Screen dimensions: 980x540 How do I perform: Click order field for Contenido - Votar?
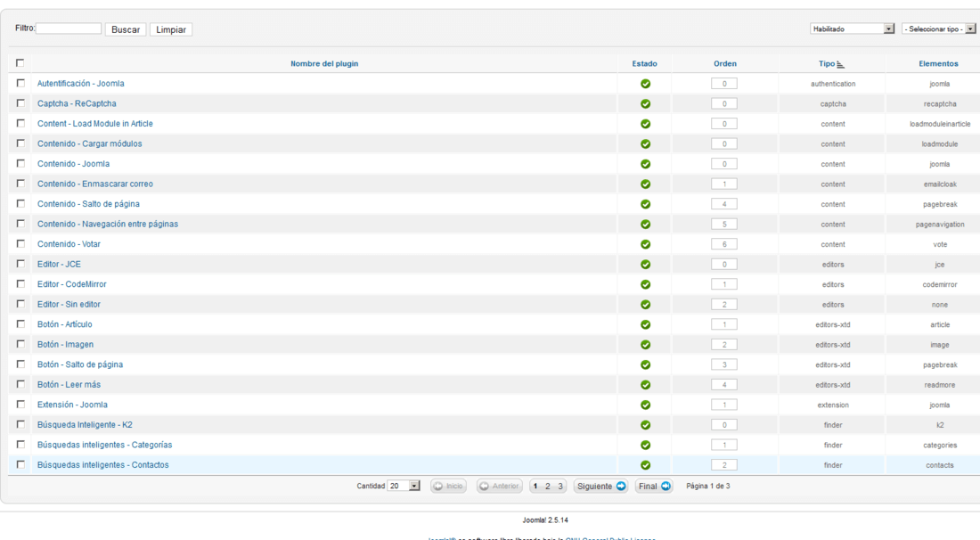click(724, 244)
